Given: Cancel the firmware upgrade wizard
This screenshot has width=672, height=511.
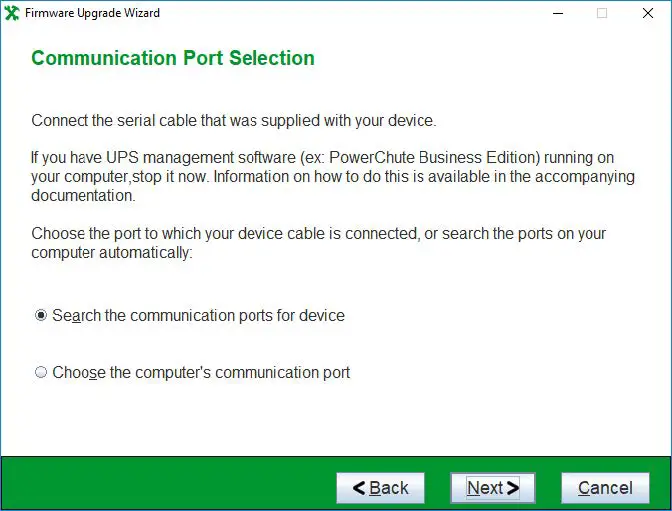Looking at the screenshot, I should (x=605, y=488).
